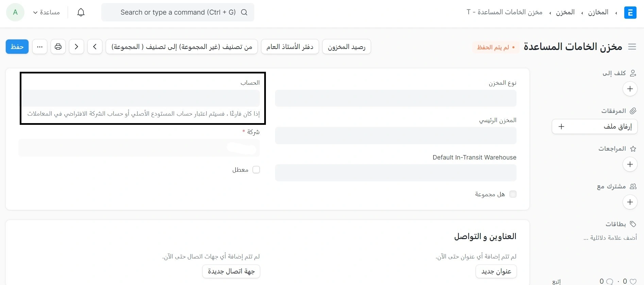Add review plus under المراجعات
This screenshot has height=285, width=644.
coord(630,164)
